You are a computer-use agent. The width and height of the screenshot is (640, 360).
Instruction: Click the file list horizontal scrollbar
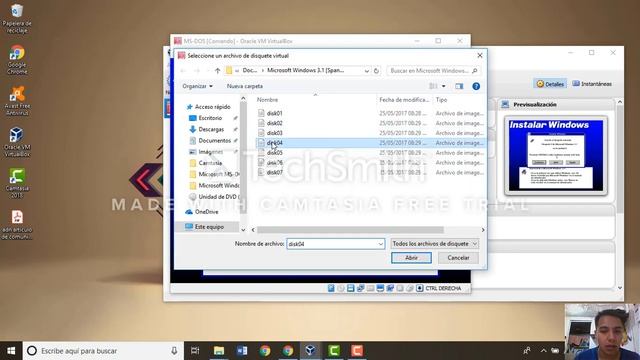click(350, 230)
